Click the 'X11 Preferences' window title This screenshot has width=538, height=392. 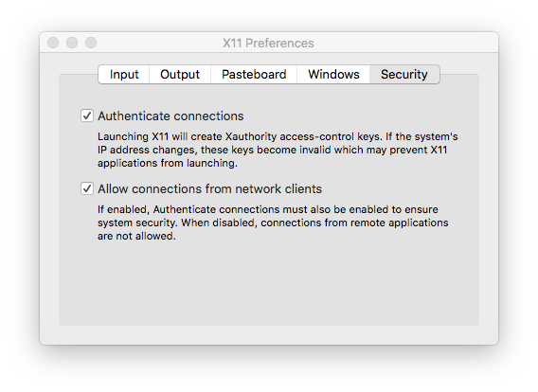[x=268, y=44]
